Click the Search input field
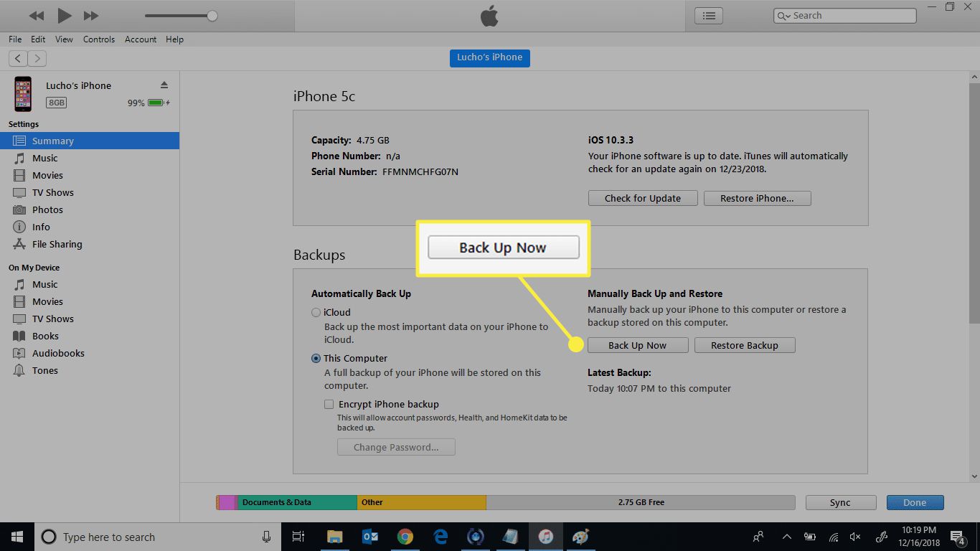This screenshot has width=980, height=551. point(844,15)
